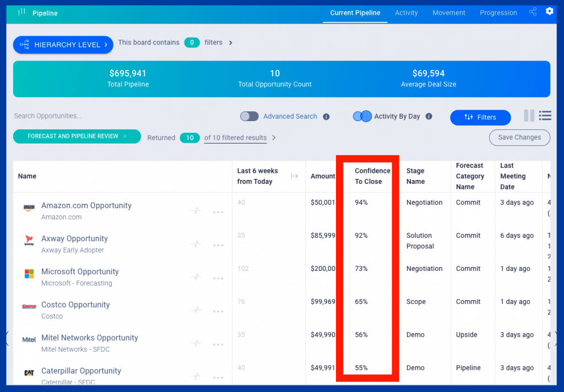Click the Advanced Search link

pos(290,117)
